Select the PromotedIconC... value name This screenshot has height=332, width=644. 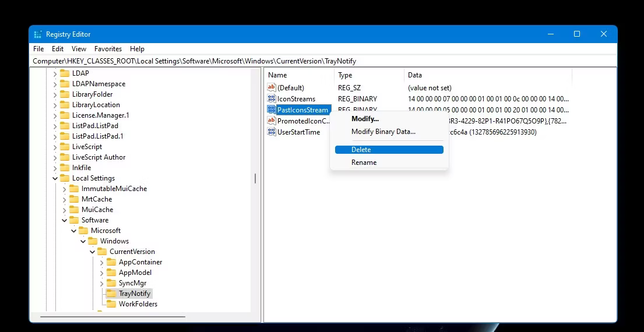tap(304, 121)
